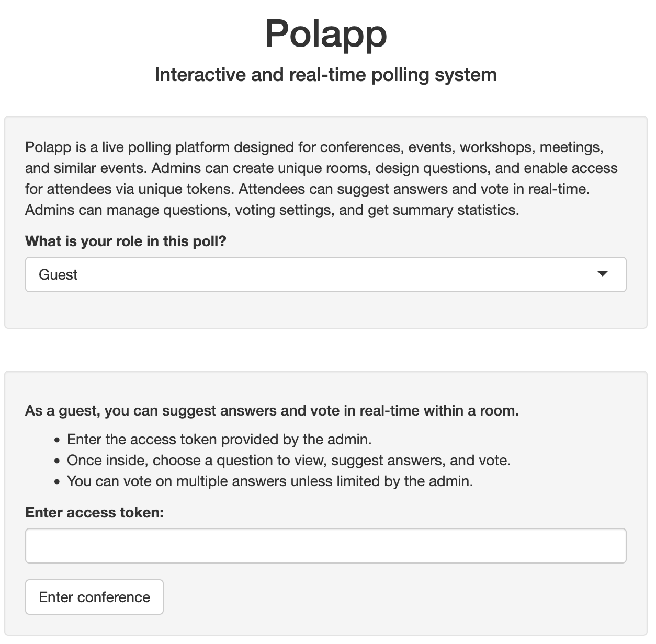Click the Interactive and real-time polling system subtitle
The image size is (656, 644).
(x=326, y=75)
